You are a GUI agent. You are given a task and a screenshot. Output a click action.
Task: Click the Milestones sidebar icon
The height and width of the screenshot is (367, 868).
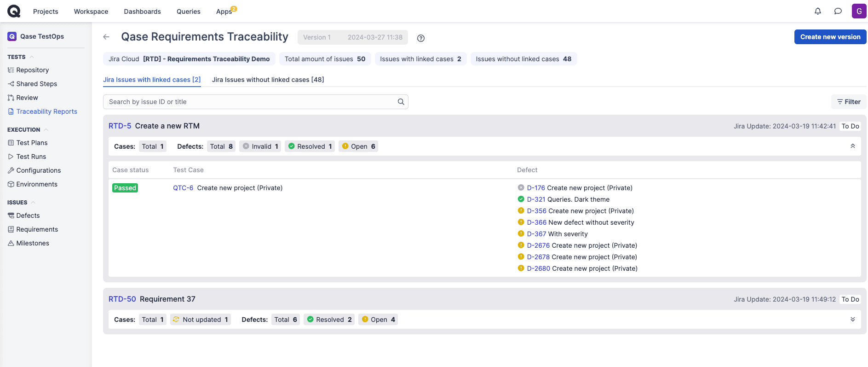pyautogui.click(x=11, y=243)
